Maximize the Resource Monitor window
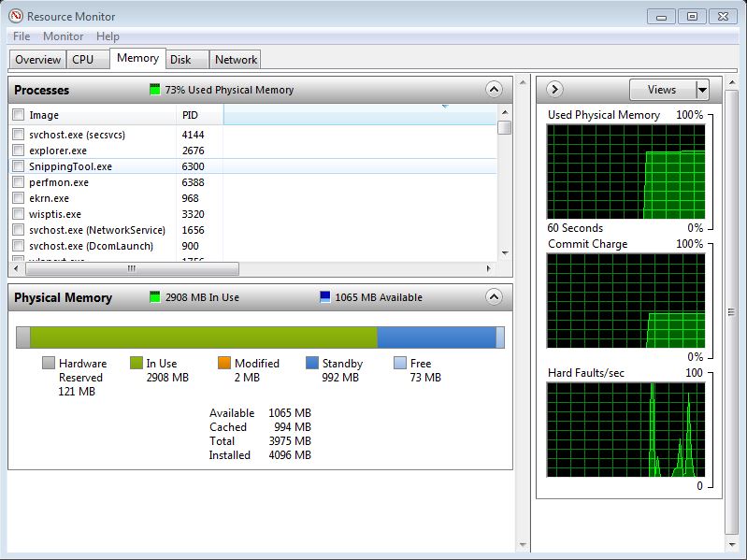This screenshot has width=747, height=560. 692,16
